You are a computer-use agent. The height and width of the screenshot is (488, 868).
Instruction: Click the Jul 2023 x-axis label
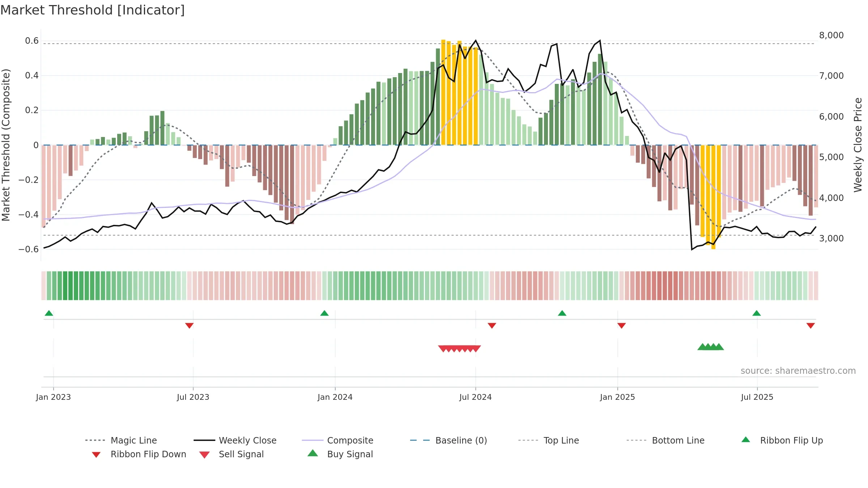pyautogui.click(x=193, y=397)
